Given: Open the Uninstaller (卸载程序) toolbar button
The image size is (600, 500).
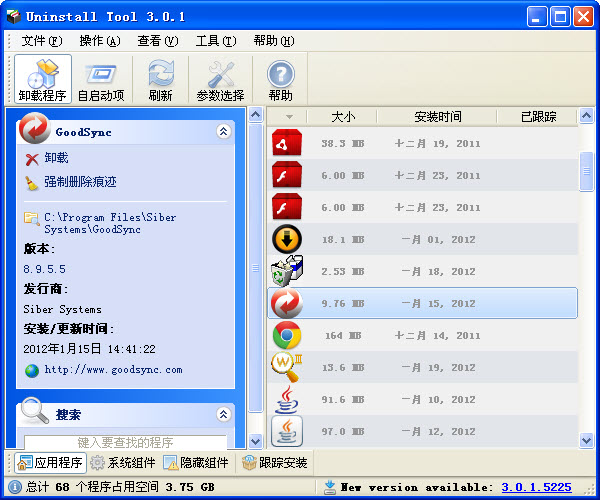Looking at the screenshot, I should 43,79.
